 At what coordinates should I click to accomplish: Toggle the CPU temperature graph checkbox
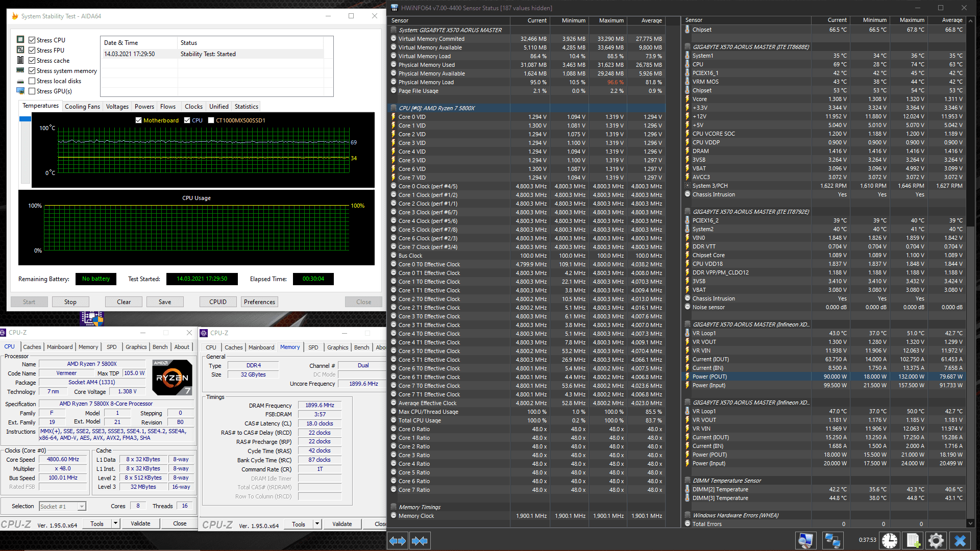(x=187, y=120)
